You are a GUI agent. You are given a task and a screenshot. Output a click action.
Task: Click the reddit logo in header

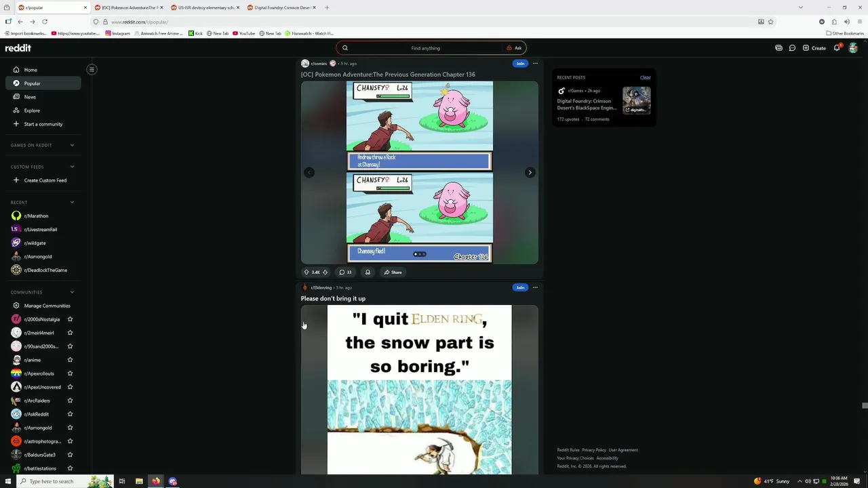18,48
